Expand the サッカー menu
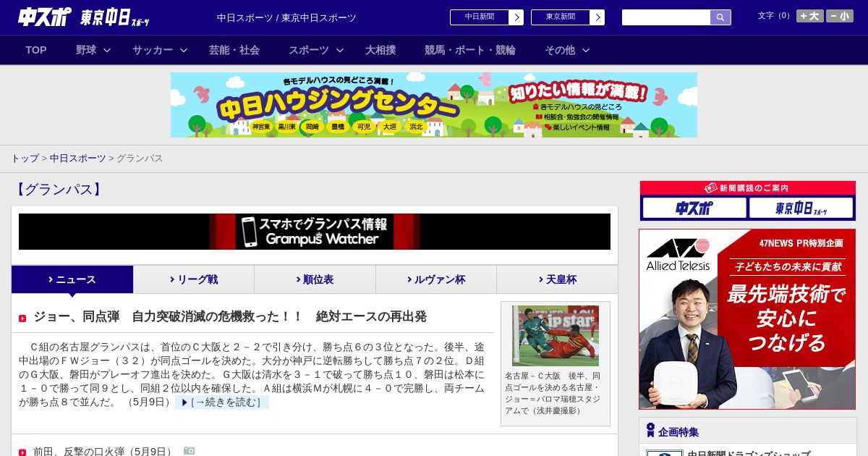868x456 pixels. pyautogui.click(x=160, y=50)
